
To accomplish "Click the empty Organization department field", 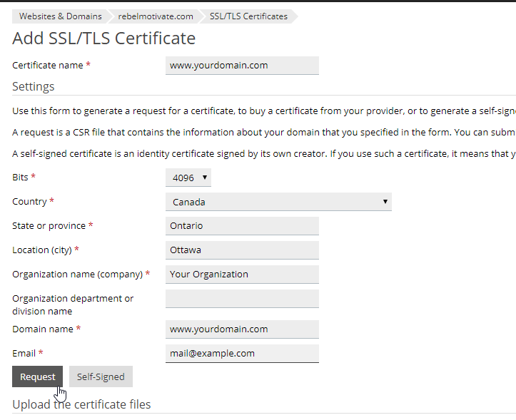I will tap(242, 299).
